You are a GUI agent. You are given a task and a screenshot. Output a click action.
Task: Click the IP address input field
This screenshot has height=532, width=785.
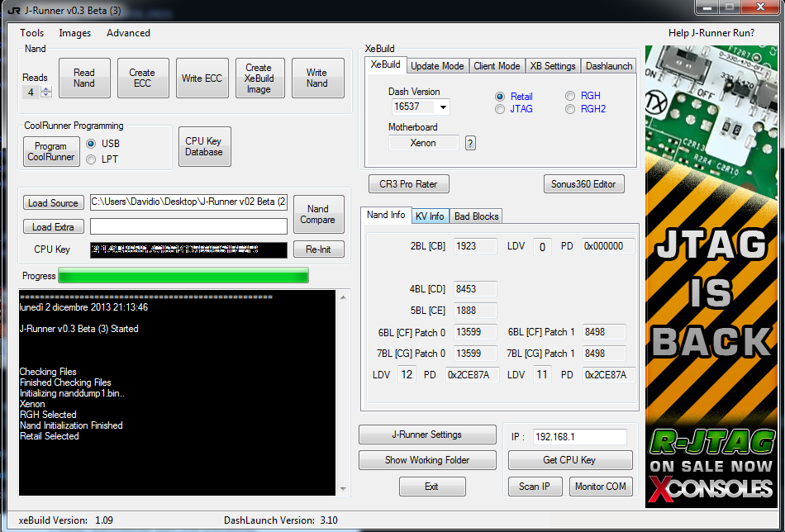pyautogui.click(x=578, y=437)
